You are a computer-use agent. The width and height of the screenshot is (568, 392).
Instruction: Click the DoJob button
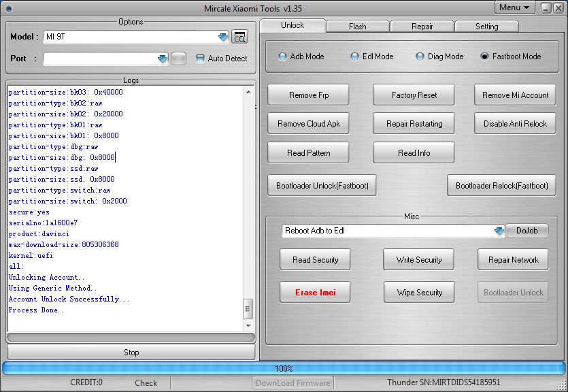[527, 231]
